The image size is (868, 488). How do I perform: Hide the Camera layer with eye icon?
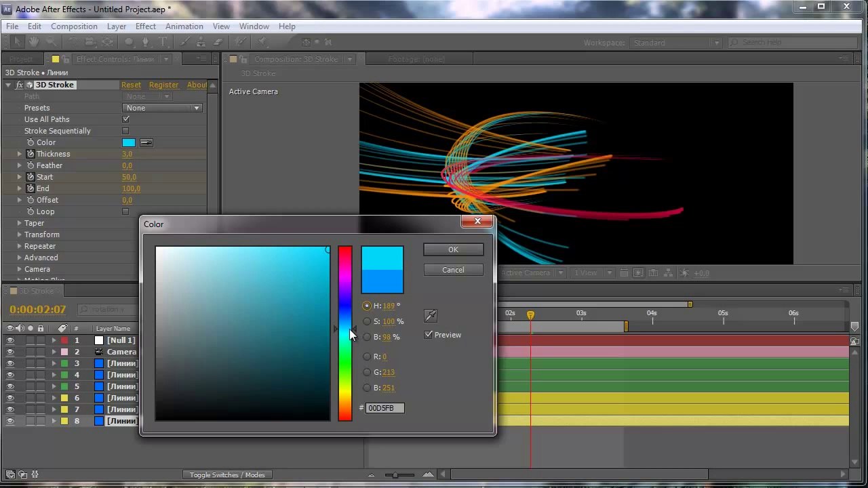tap(10, 352)
